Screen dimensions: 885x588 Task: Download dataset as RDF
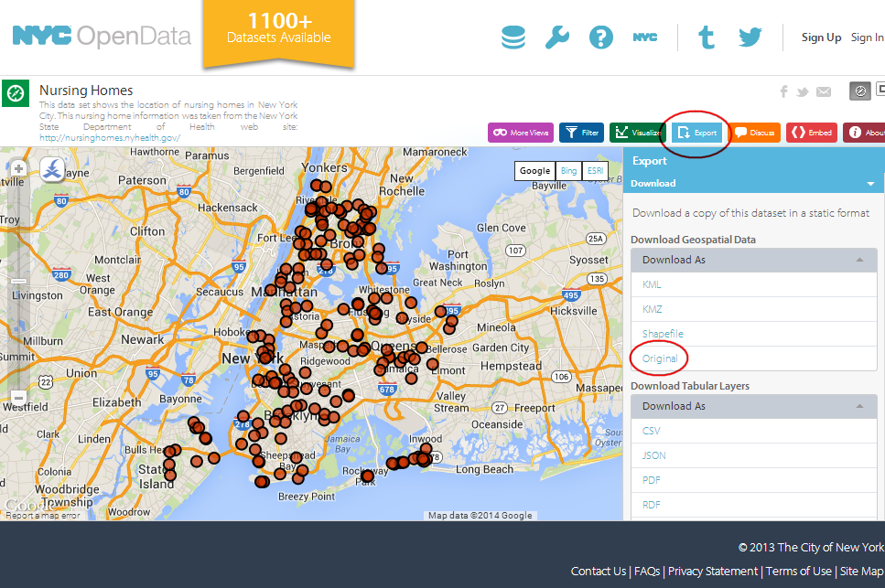tap(651, 505)
